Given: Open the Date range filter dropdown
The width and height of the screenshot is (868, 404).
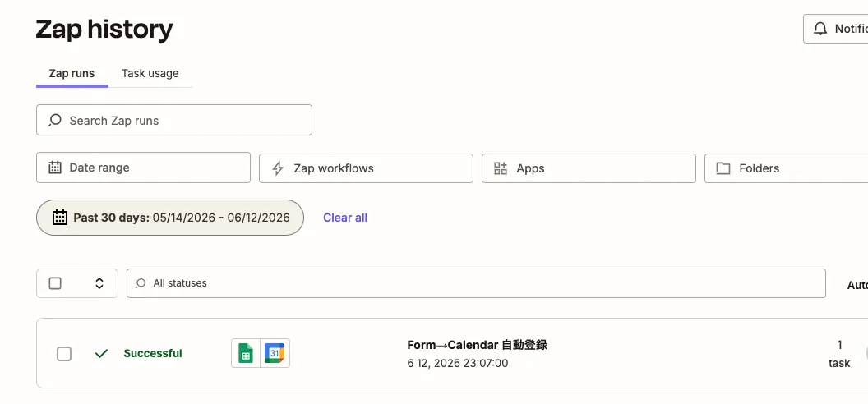Looking at the screenshot, I should click(143, 168).
